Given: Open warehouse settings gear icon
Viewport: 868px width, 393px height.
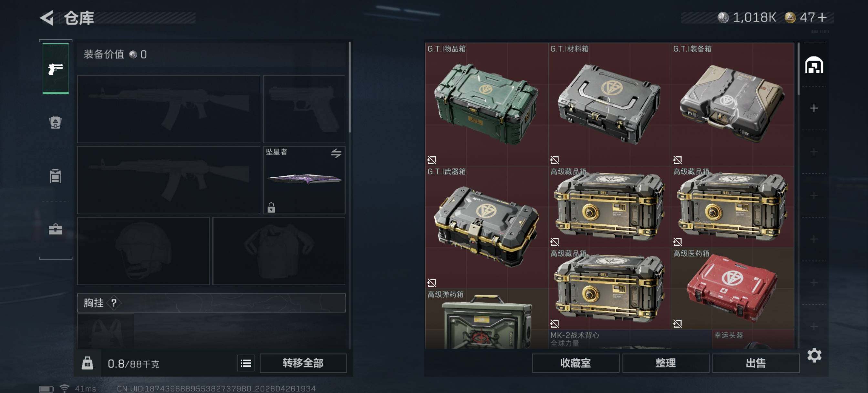Looking at the screenshot, I should [814, 355].
